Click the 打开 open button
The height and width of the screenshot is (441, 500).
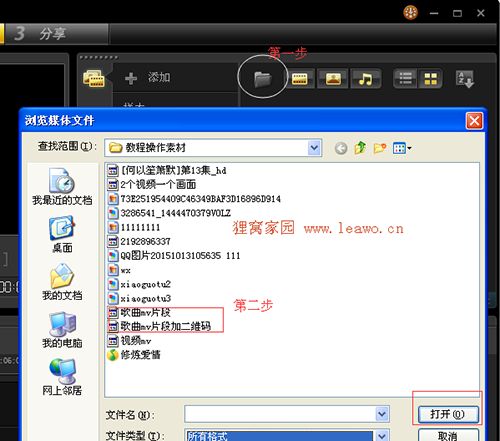[448, 414]
